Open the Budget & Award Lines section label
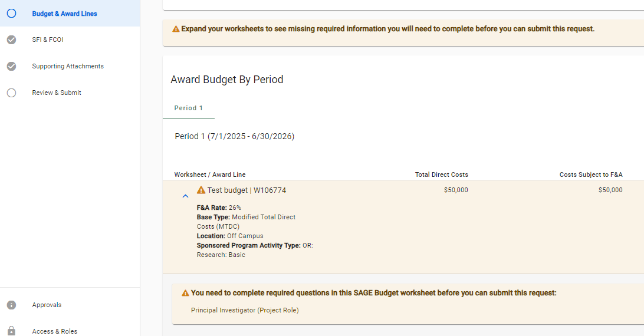 [64, 14]
